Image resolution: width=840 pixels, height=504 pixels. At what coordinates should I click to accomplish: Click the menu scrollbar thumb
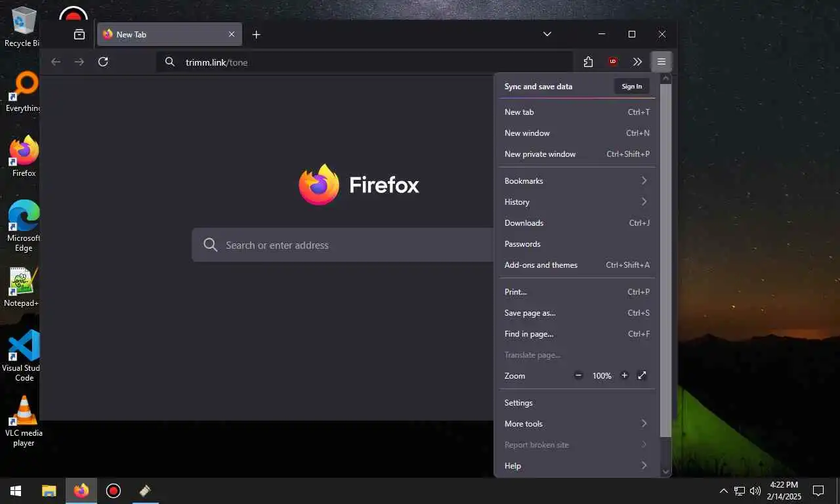coord(665,260)
